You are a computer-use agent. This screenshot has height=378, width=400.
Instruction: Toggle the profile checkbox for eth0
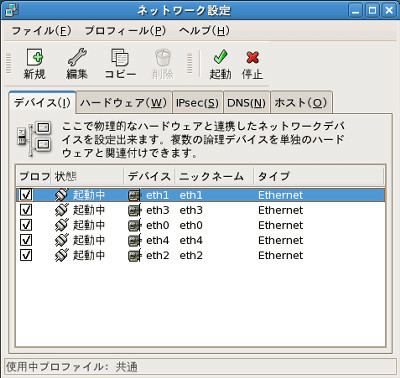pos(26,225)
